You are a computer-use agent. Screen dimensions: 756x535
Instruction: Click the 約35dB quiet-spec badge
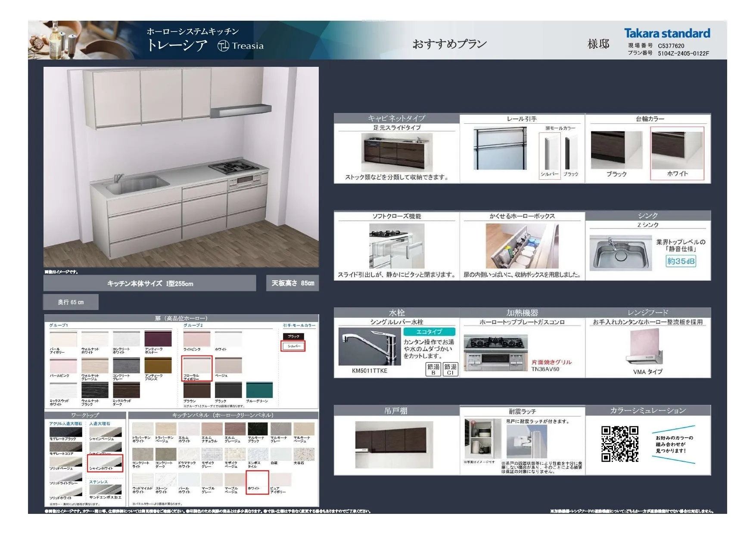tap(681, 261)
